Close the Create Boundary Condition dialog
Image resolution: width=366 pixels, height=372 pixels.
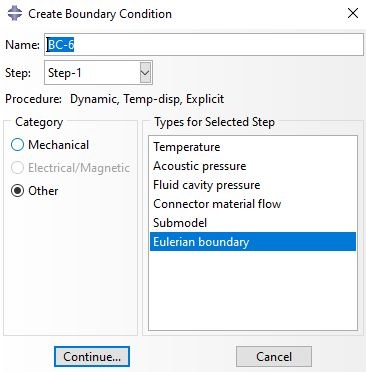click(x=353, y=13)
